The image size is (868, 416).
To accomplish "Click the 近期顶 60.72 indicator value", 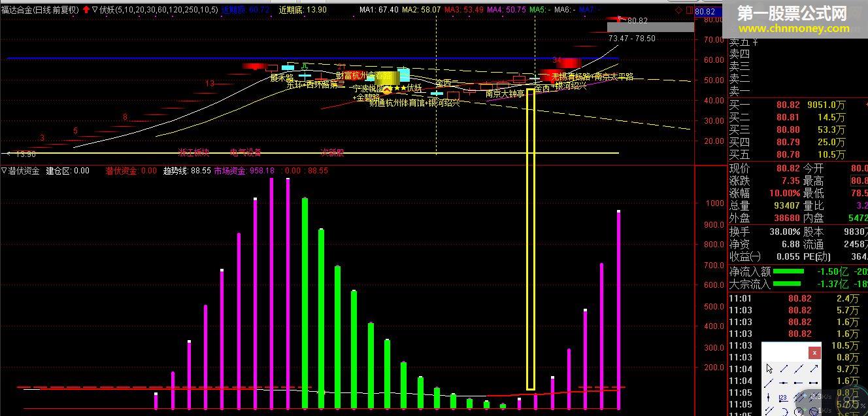I will pos(246,10).
